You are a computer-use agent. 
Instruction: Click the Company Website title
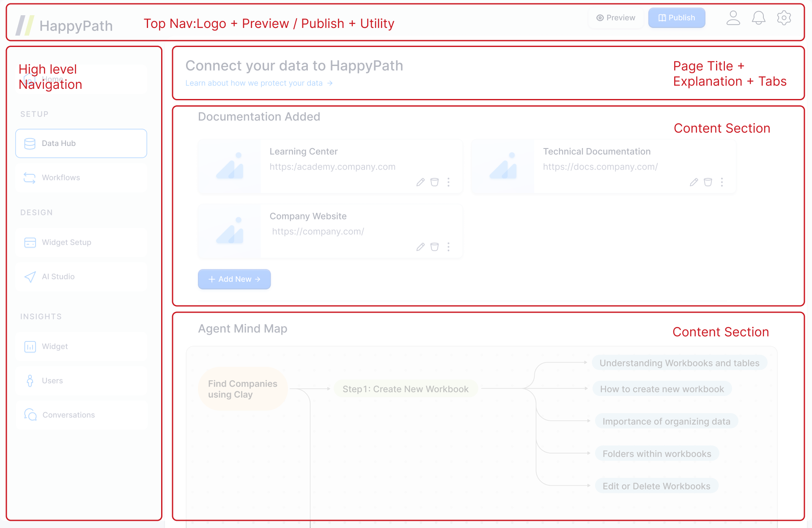point(308,216)
